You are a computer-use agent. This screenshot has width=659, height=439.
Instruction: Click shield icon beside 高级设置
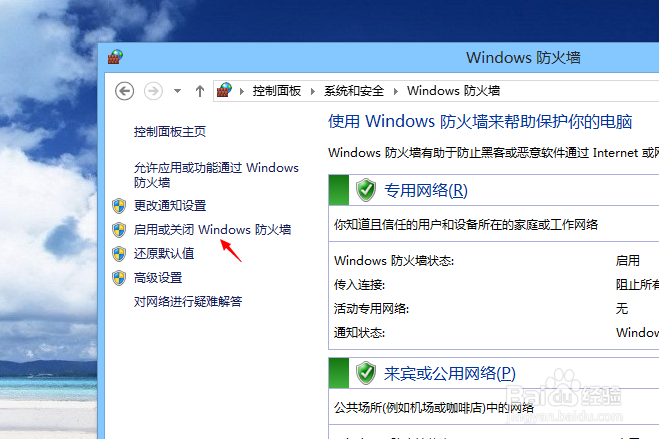coord(119,278)
